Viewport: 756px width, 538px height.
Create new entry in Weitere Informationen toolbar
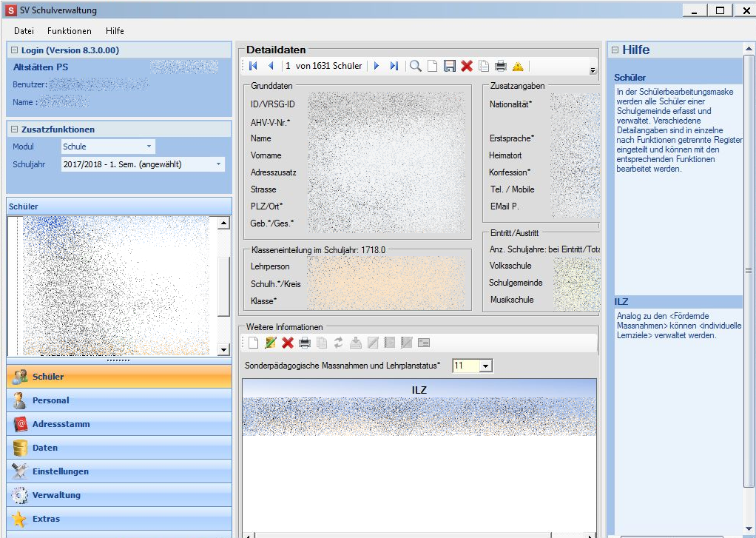[x=253, y=343]
